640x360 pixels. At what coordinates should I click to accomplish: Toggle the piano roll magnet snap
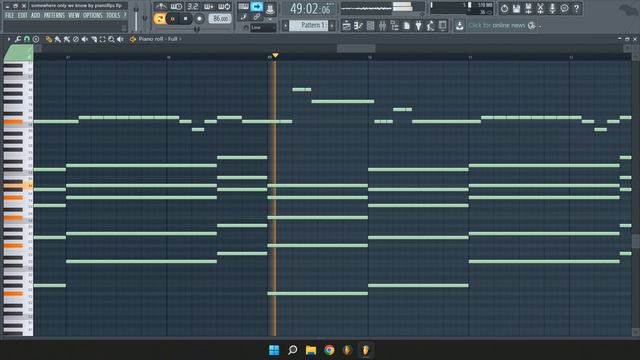27,39
